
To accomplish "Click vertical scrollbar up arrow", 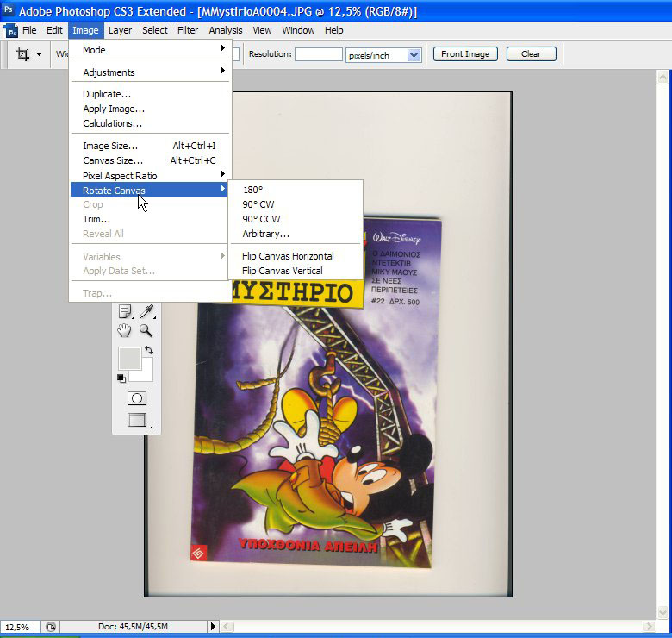I will pos(663,78).
